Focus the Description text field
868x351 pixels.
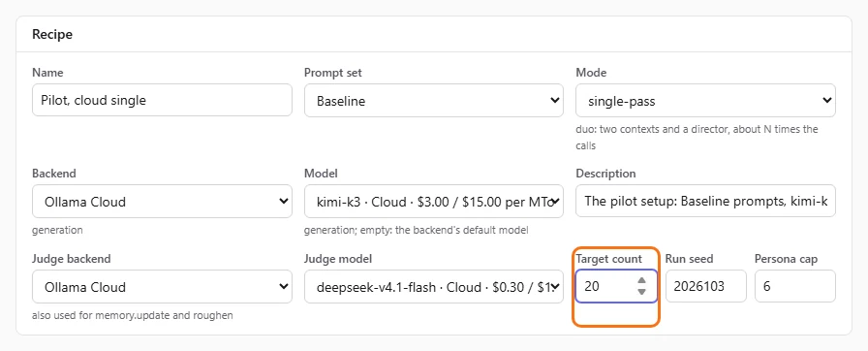click(x=706, y=201)
